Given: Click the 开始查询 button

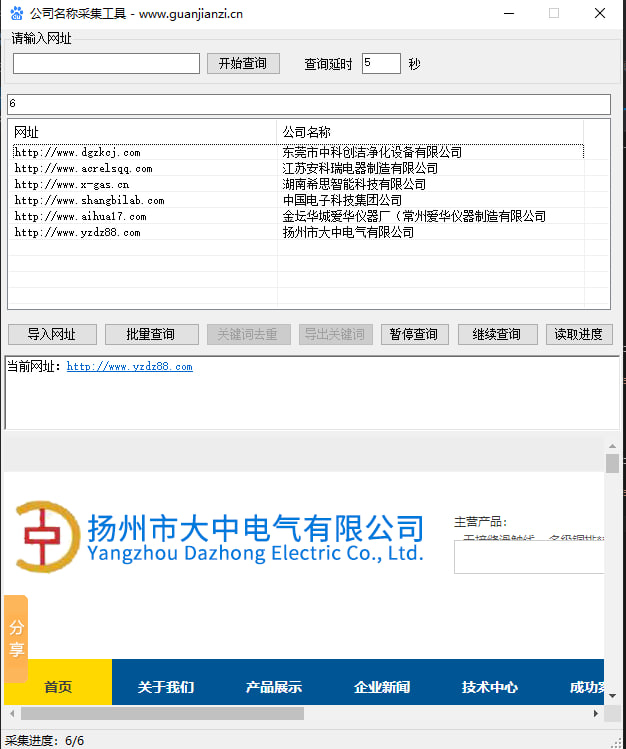Looking at the screenshot, I should pyautogui.click(x=243, y=64).
